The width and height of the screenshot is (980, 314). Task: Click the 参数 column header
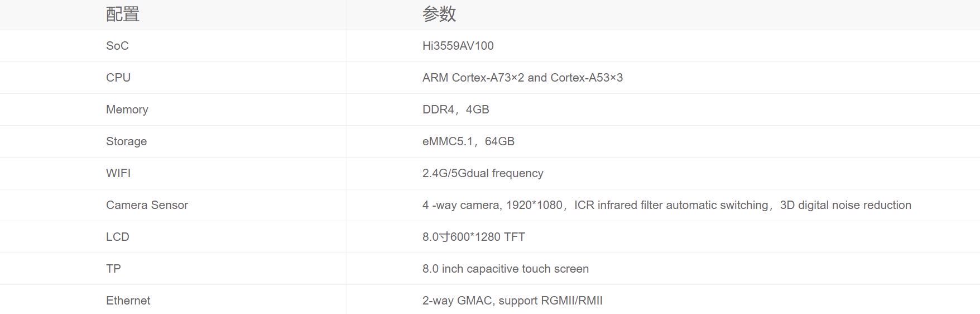click(439, 14)
